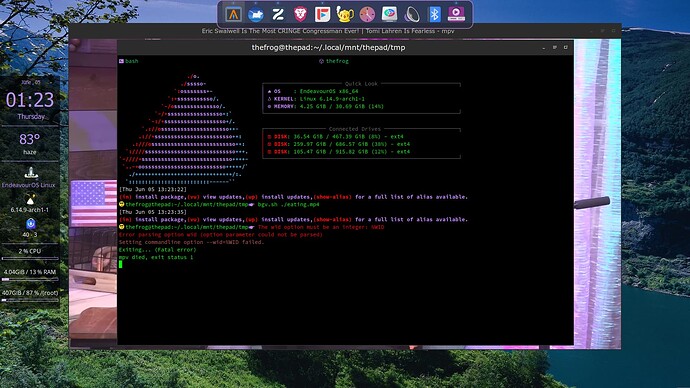Screen dimensions: 690x388
Task: Click the 'wid option must be an integer' error
Action: (321, 227)
